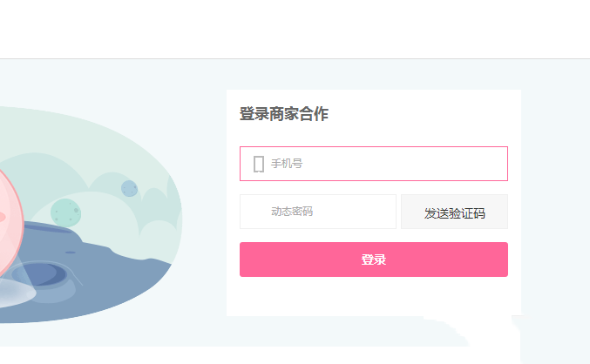Click the phone icon in the 手机号 field
590x364 pixels.
pyautogui.click(x=258, y=164)
